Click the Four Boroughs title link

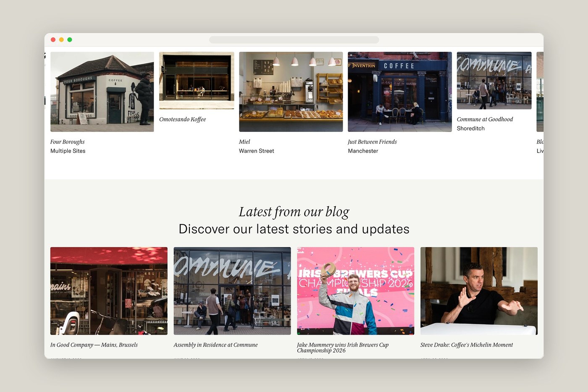[68, 142]
